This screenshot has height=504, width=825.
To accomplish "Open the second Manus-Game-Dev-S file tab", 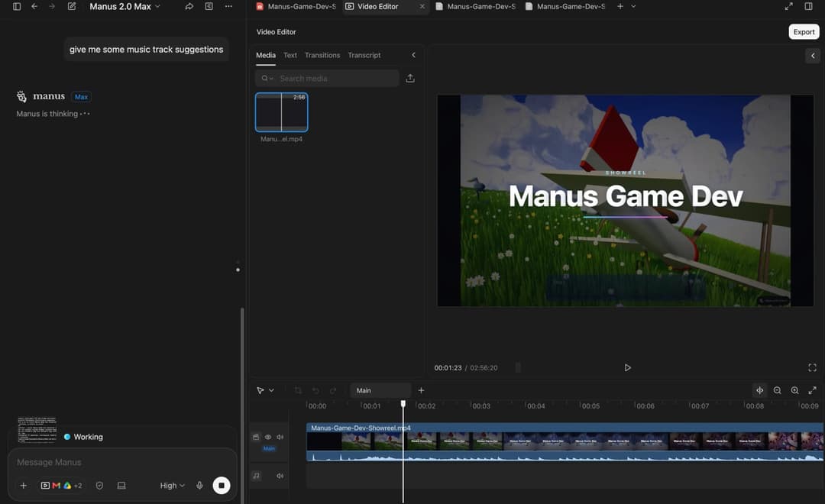I will click(x=476, y=6).
